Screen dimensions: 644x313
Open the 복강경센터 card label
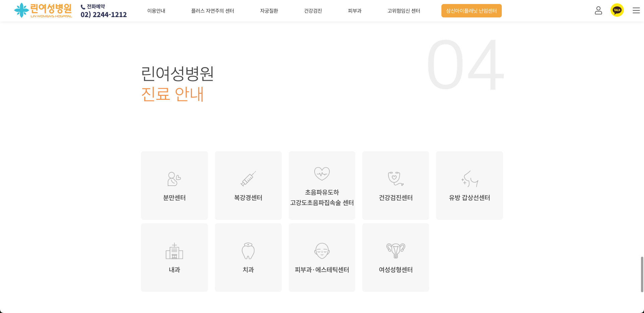(248, 198)
